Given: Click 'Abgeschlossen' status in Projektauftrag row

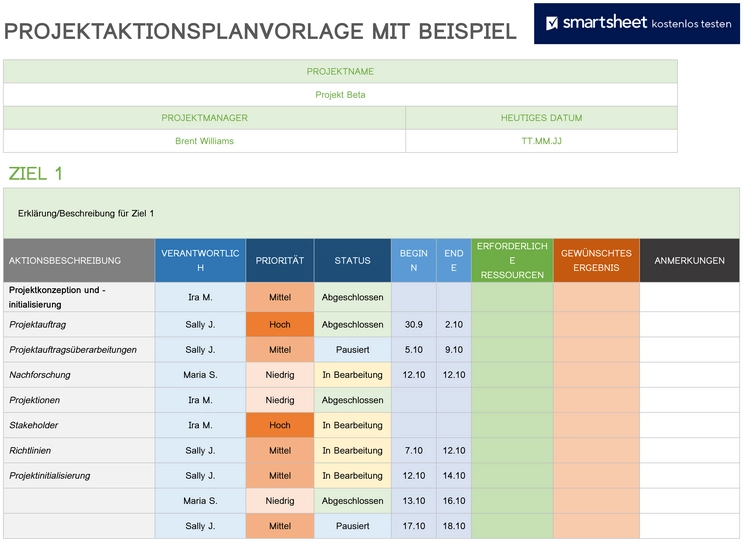Looking at the screenshot, I should coord(353,325).
